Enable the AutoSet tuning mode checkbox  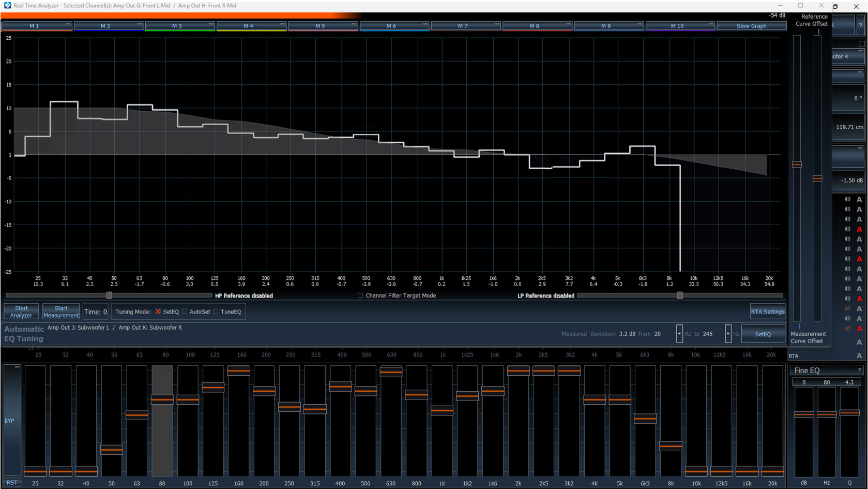click(185, 312)
